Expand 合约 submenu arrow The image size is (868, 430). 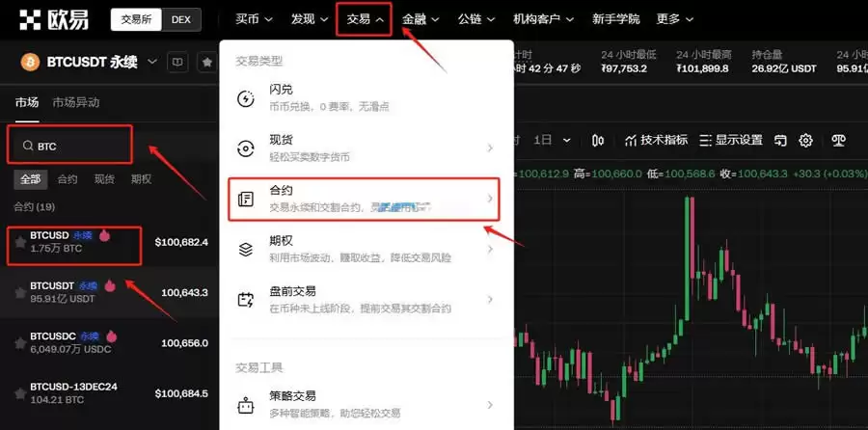(490, 198)
